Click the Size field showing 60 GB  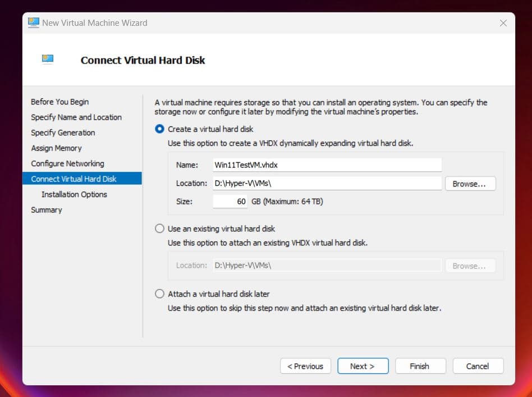[230, 202]
